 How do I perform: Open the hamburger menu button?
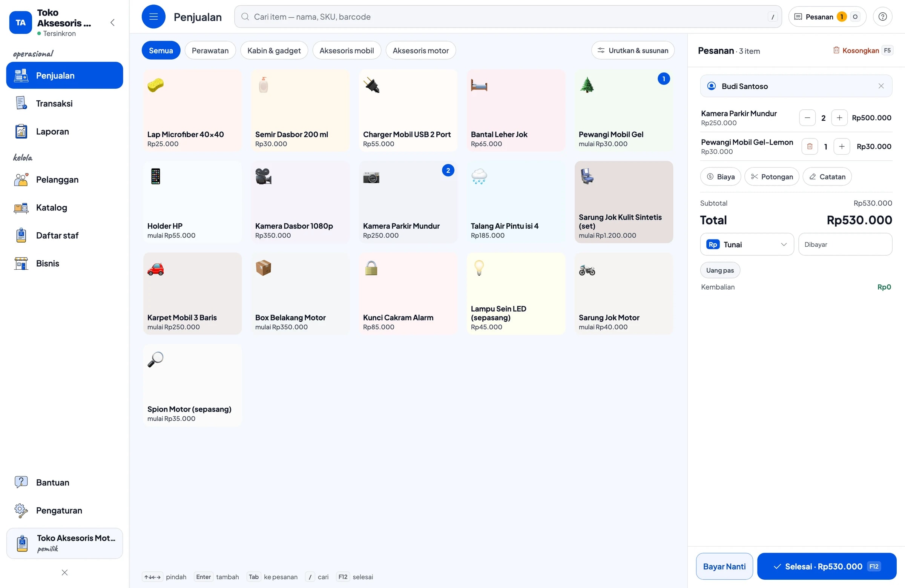tap(153, 17)
